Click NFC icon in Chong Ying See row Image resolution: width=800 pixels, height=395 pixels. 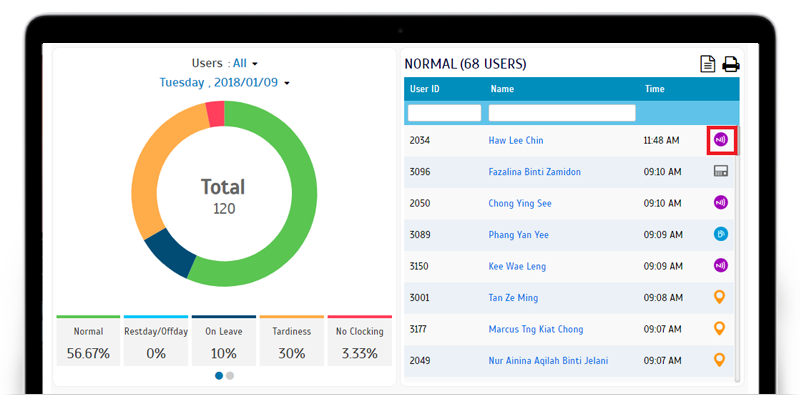[720, 203]
